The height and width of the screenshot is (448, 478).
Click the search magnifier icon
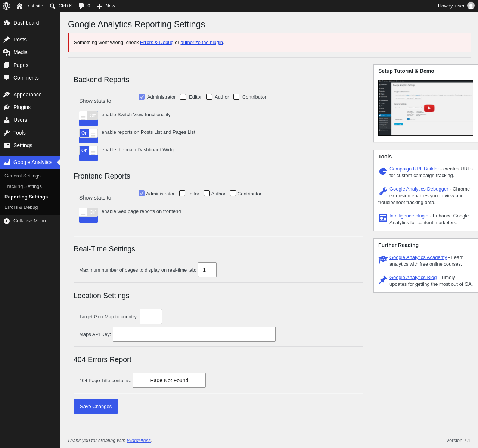[x=53, y=6]
